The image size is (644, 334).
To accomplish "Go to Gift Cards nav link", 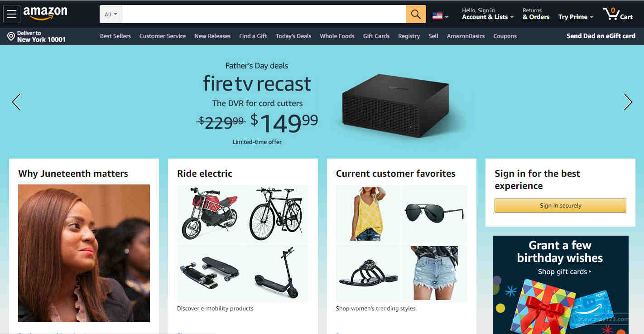I will click(376, 36).
